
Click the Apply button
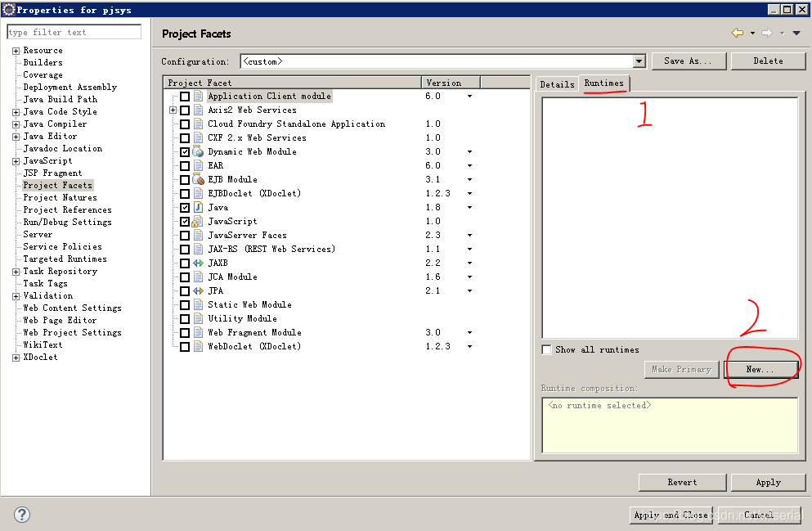[768, 482]
